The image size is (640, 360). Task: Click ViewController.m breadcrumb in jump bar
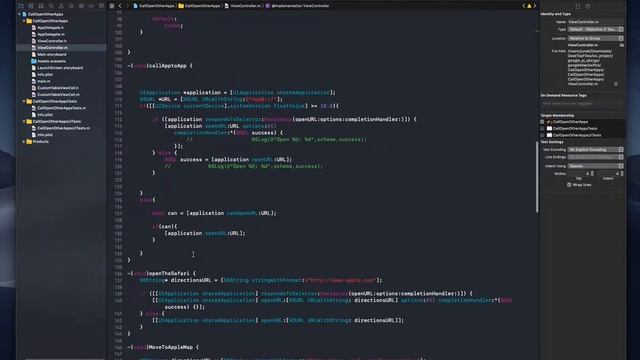point(243,6)
